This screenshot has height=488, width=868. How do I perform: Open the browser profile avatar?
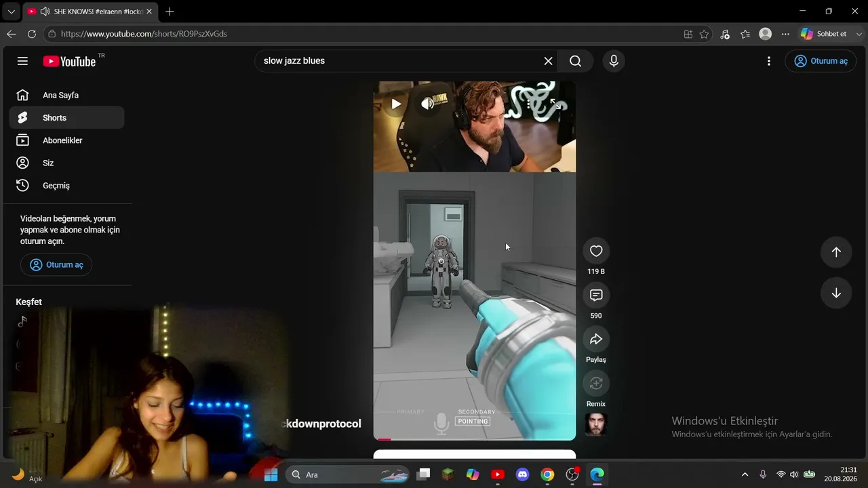click(x=766, y=34)
